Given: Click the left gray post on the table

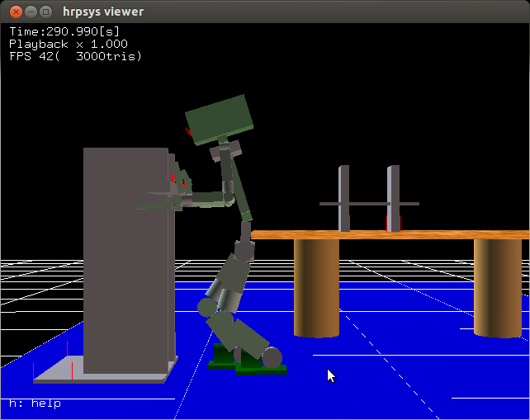Looking at the screenshot, I should pos(344,198).
